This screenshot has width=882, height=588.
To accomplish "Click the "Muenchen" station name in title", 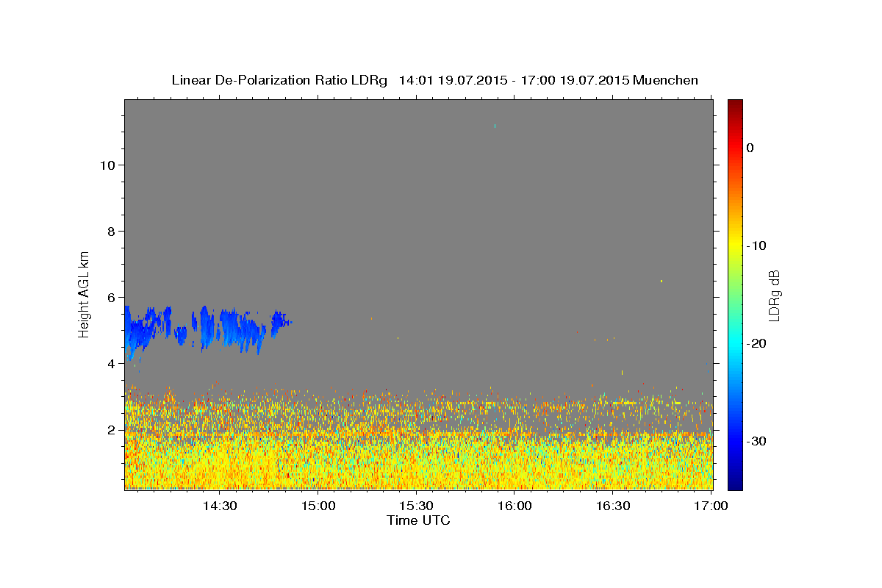I will [666, 80].
